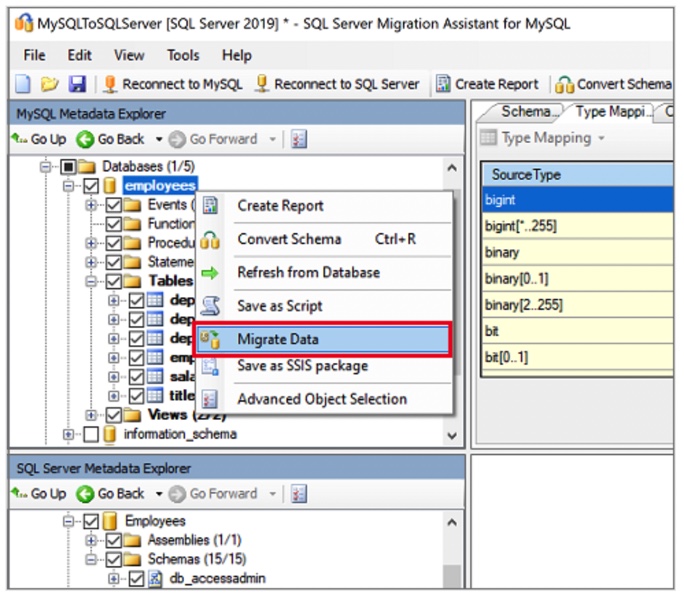Viewport: 684px width, 599px height.
Task: Open the Tools menu
Action: [183, 55]
